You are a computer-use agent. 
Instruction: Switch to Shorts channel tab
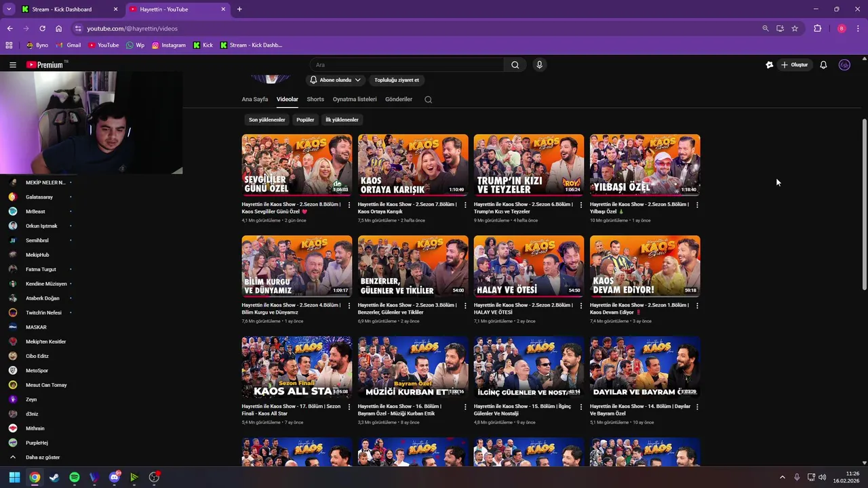pyautogui.click(x=315, y=100)
